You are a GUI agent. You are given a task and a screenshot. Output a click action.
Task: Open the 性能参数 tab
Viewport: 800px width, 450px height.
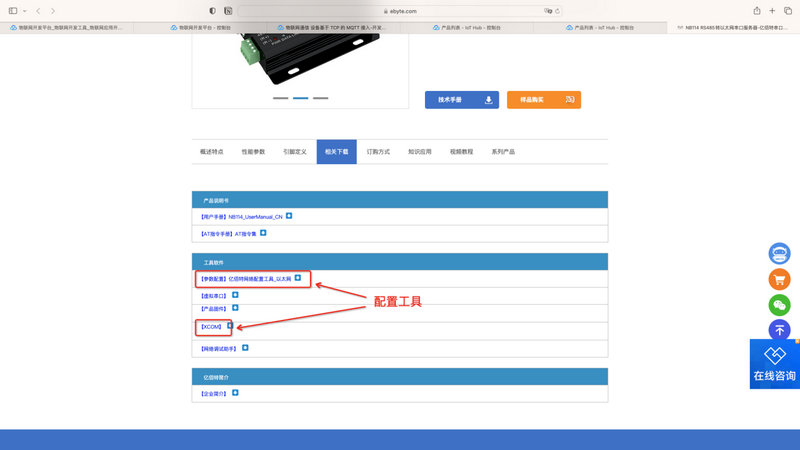point(253,152)
